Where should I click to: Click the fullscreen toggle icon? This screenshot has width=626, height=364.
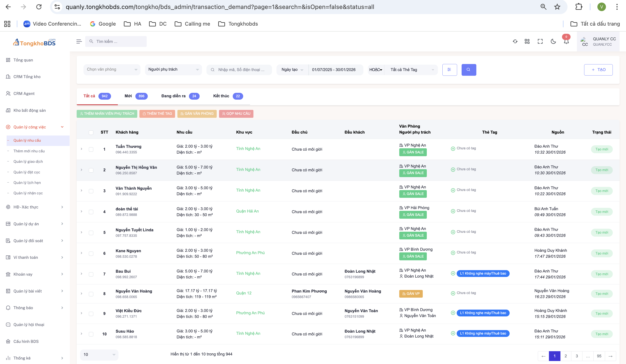point(540,41)
